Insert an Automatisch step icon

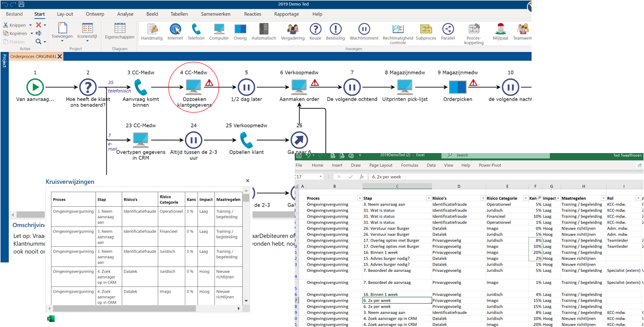click(264, 31)
